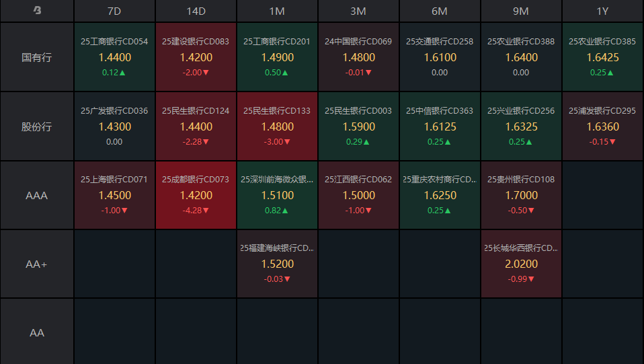644x364 pixels.
Task: Choose the 1Y tenor column header
Action: [x=602, y=11]
